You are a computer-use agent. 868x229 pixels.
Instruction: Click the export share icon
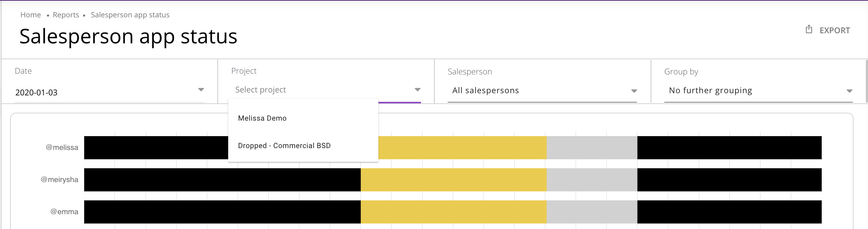click(809, 29)
